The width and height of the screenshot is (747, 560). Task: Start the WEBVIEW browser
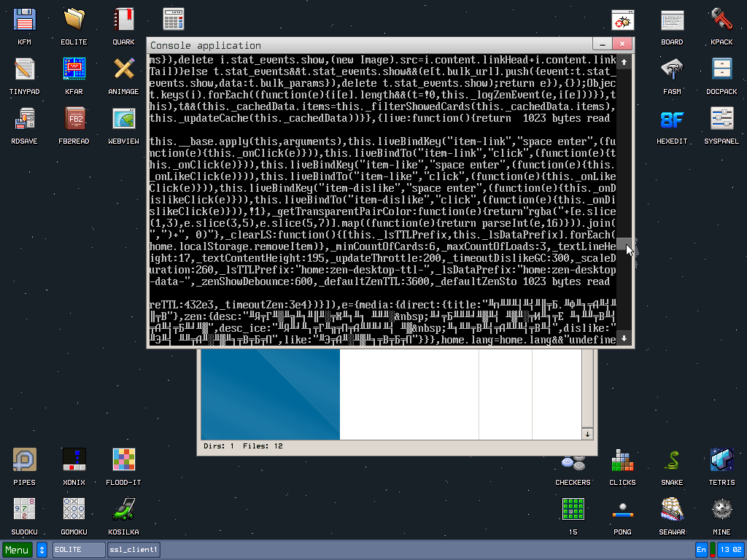(123, 119)
